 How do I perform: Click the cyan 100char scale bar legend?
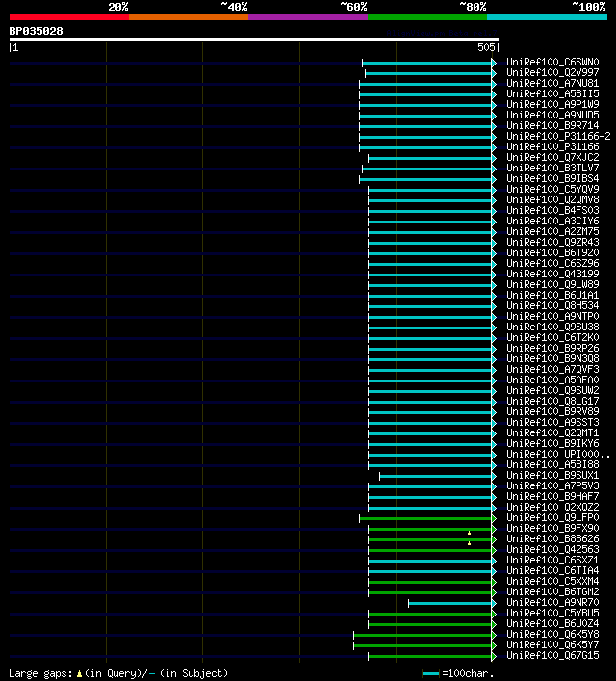(x=430, y=674)
